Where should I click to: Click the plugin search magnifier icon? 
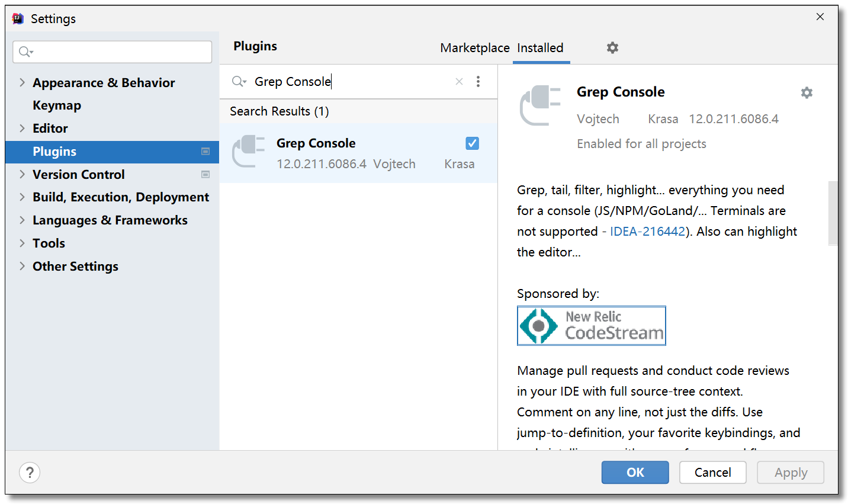click(x=239, y=81)
